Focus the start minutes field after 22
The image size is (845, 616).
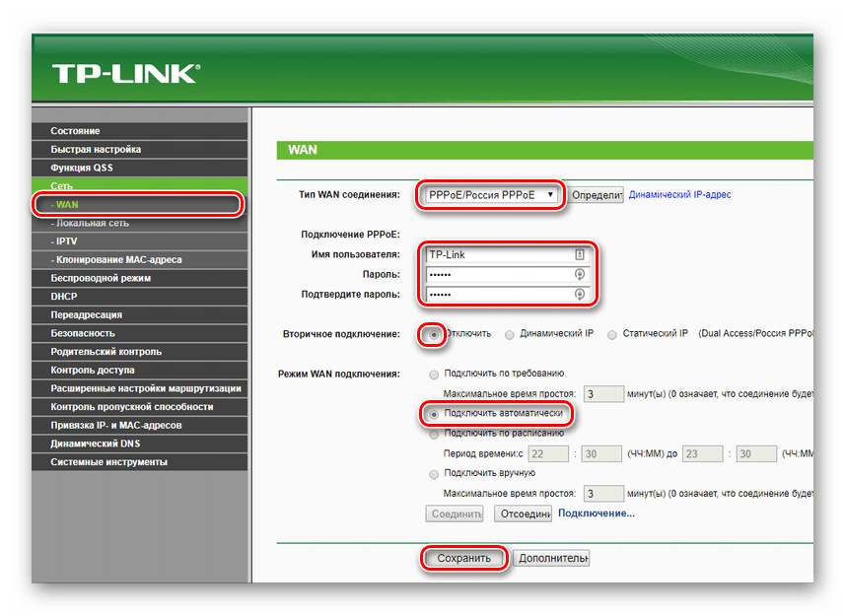coord(601,454)
